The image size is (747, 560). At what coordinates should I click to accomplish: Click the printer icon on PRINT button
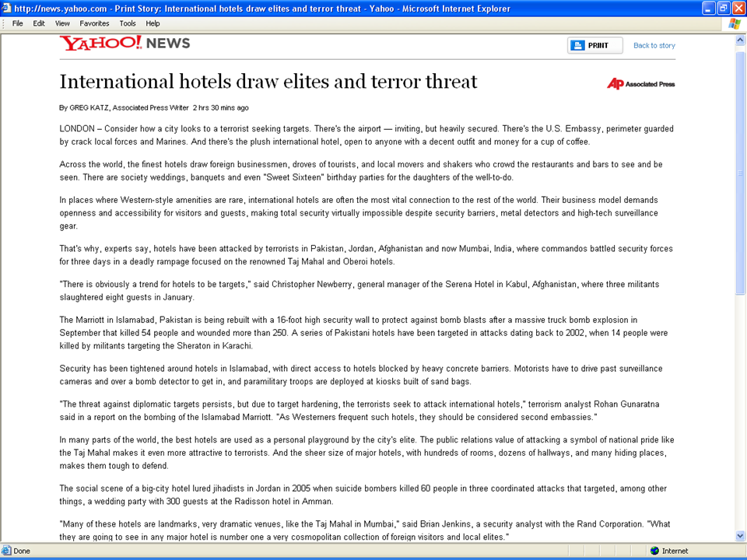pyautogui.click(x=577, y=46)
